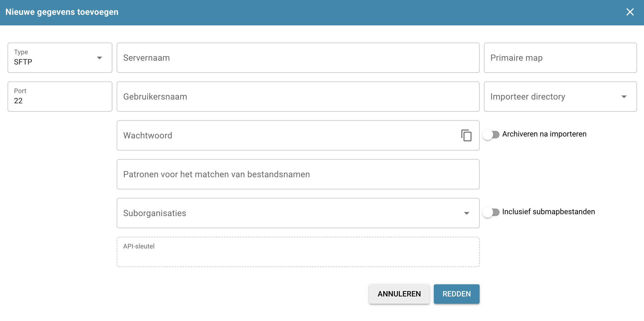
Task: Toggle 'Archiveren na importeren' switch
Action: (x=491, y=135)
